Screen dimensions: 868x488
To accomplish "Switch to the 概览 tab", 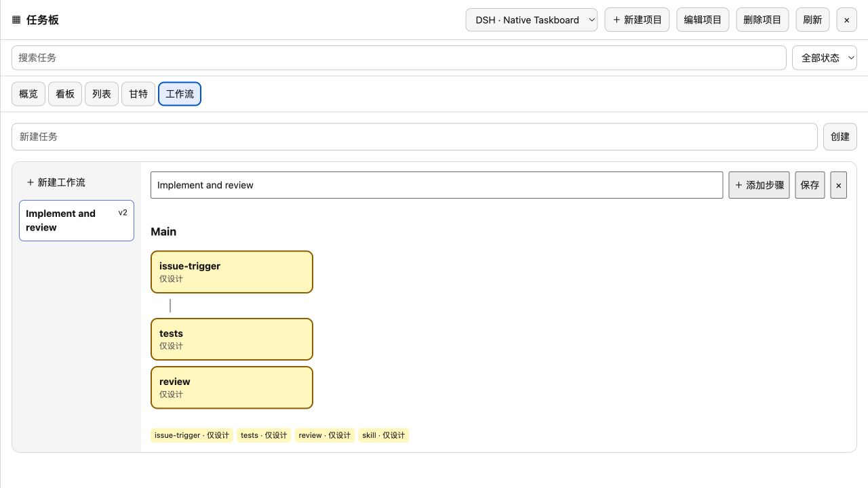I will (28, 94).
